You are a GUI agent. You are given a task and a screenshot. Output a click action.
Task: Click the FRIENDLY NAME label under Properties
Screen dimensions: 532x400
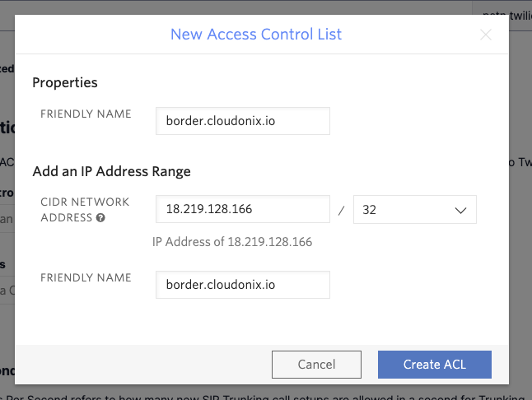[x=86, y=114]
